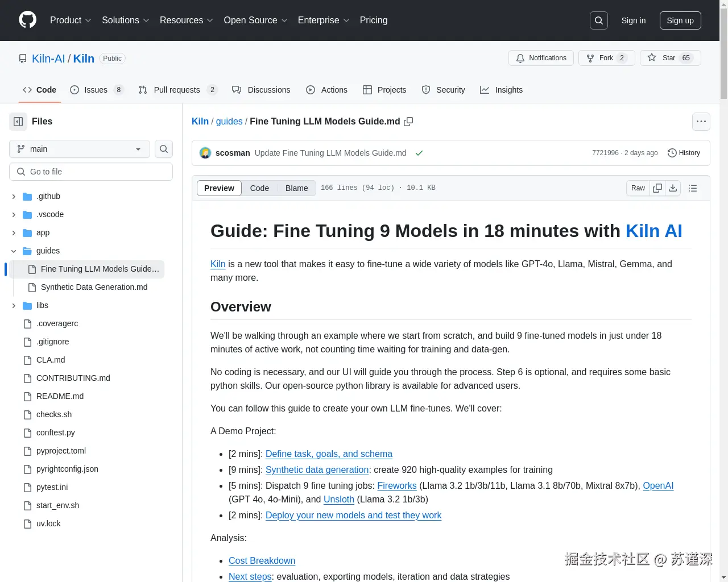Click the Notifications bell button
This screenshot has width=728, height=582.
[x=541, y=58]
